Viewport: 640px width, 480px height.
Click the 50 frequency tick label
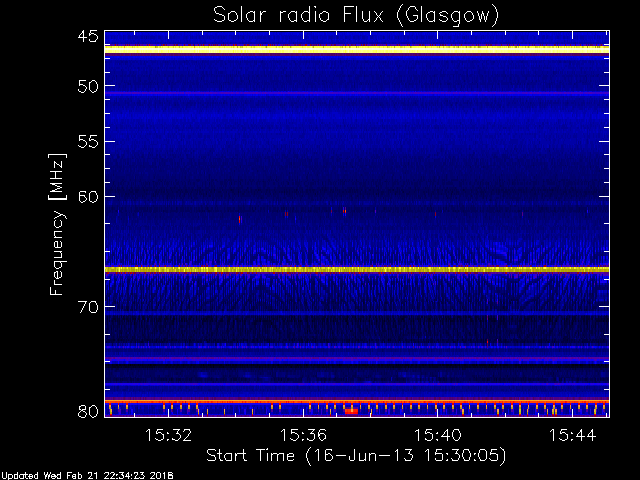(x=88, y=86)
